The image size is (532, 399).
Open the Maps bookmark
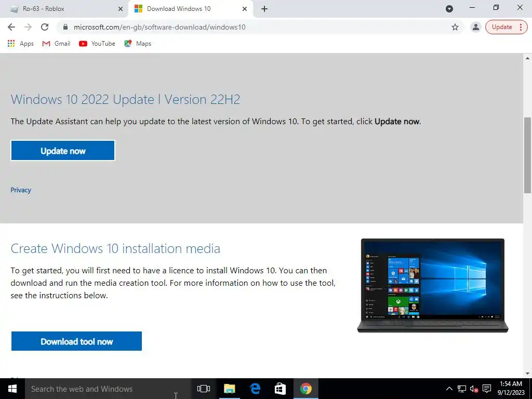click(x=138, y=44)
